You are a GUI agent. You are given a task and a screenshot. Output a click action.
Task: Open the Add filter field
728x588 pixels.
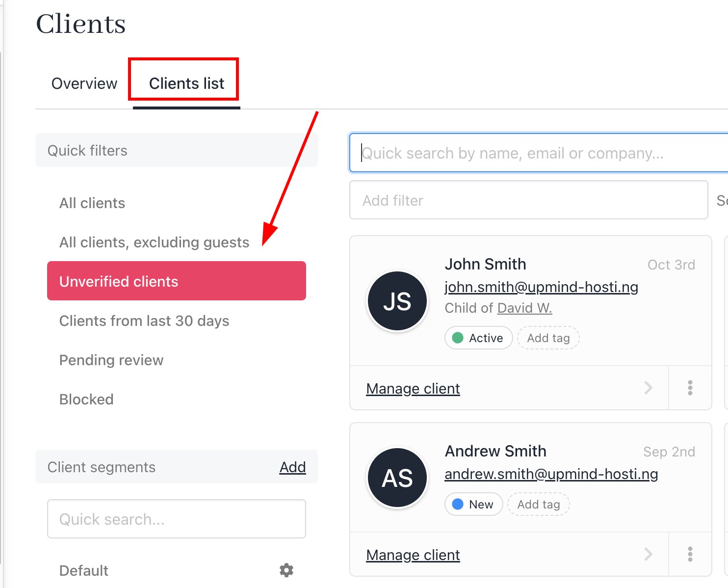click(x=529, y=200)
